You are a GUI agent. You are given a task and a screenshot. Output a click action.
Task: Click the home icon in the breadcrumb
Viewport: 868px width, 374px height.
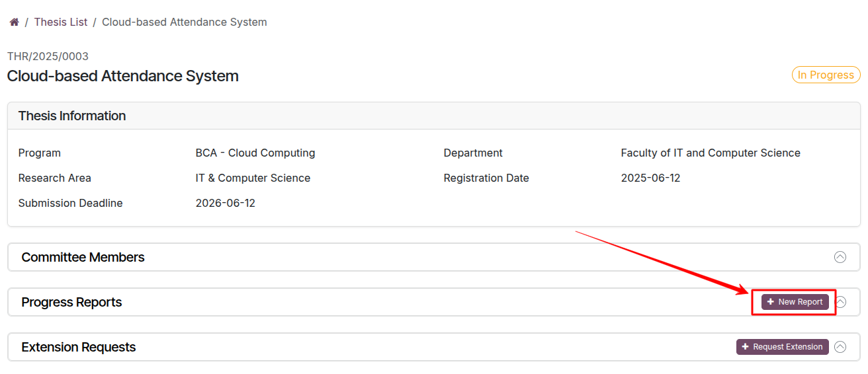(14, 22)
